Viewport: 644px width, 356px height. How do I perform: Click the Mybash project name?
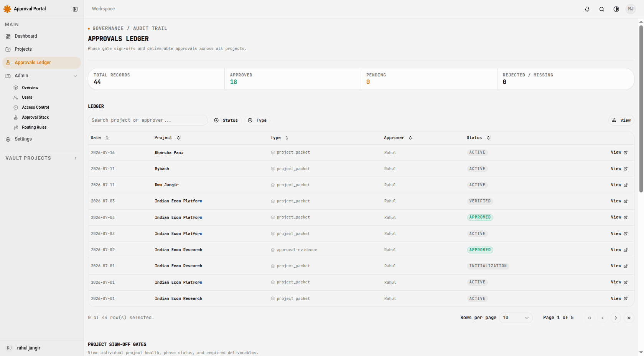point(162,169)
